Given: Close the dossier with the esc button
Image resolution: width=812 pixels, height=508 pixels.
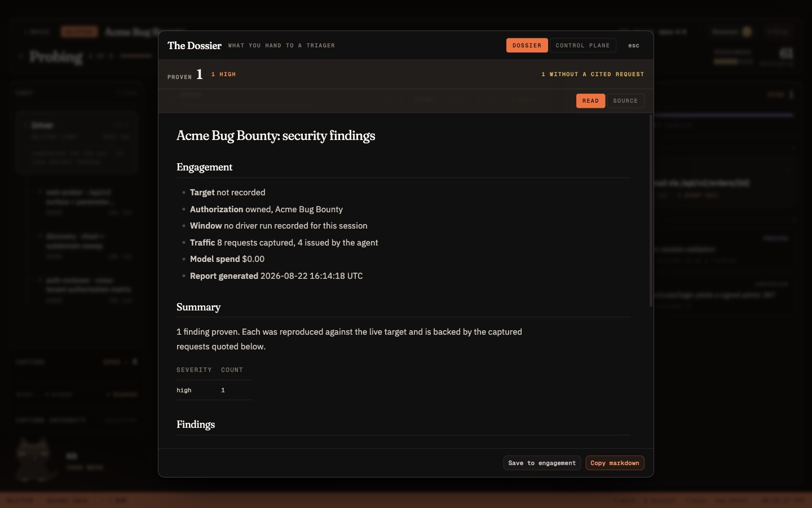Looking at the screenshot, I should click(634, 45).
